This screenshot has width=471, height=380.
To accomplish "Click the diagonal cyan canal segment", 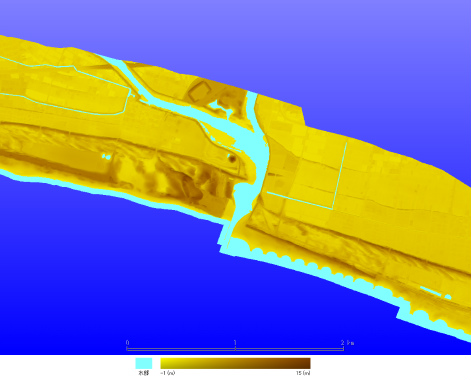I will coord(299,200).
